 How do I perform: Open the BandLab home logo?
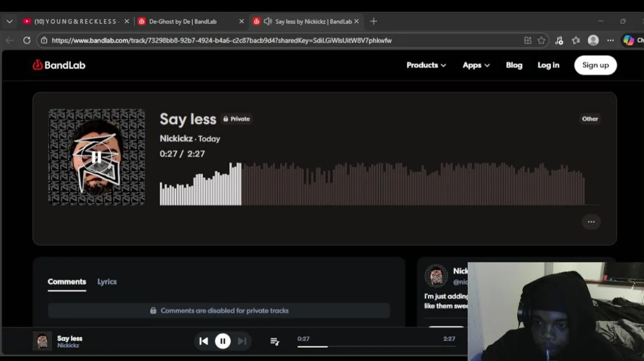pos(59,65)
